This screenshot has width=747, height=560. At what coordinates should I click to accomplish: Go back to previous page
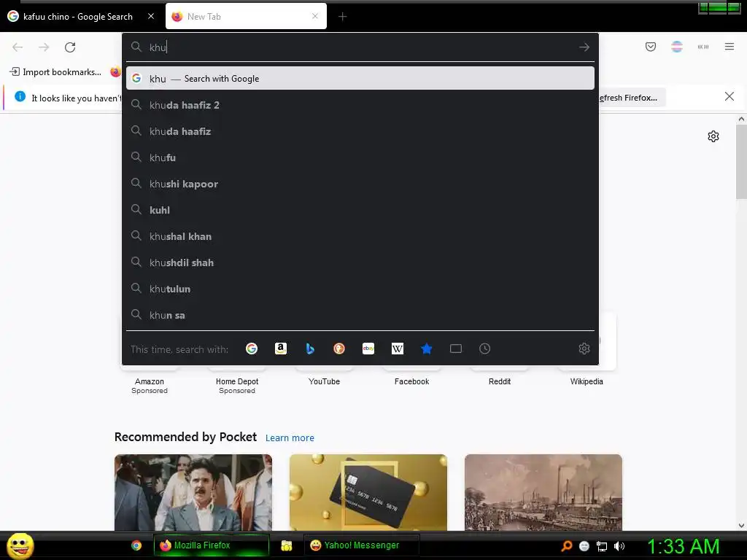(18, 47)
